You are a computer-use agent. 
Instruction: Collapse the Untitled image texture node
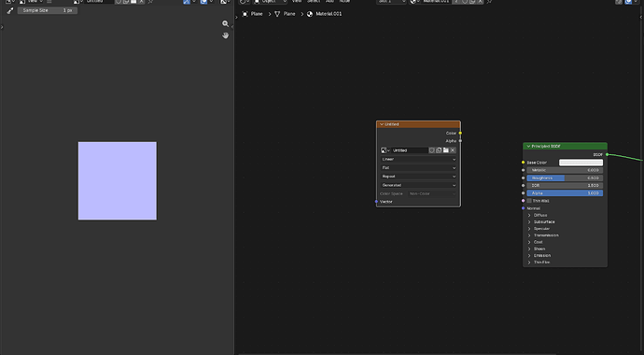(x=382, y=124)
